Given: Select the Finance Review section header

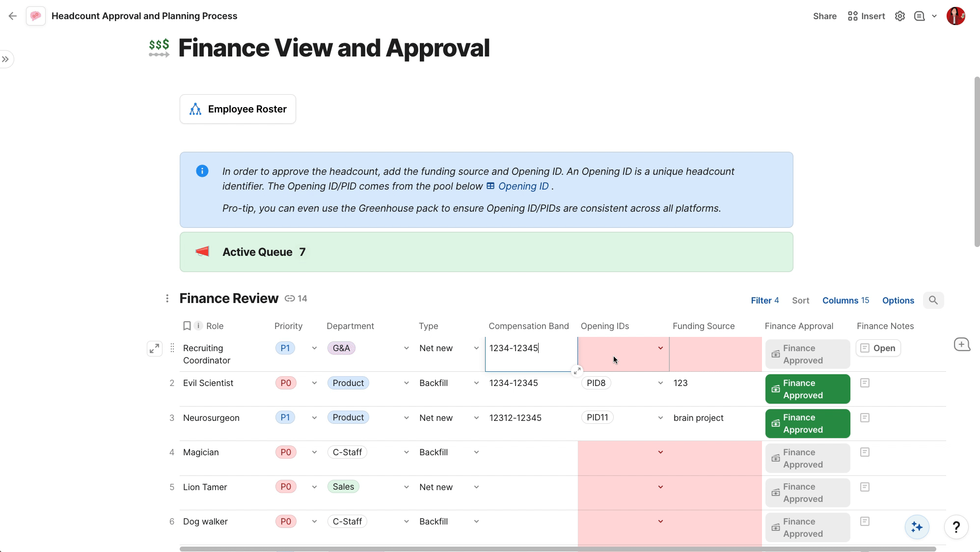Looking at the screenshot, I should [x=228, y=298].
